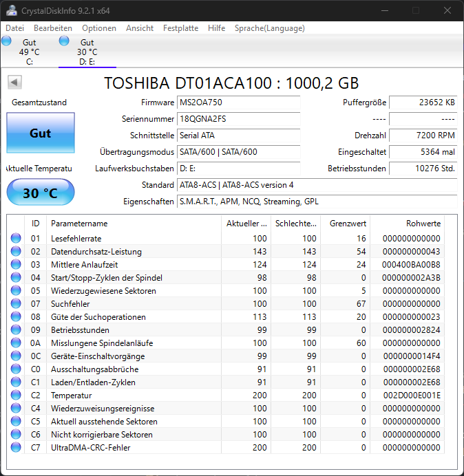Screen dimensions: 464x476
Task: Select raw value 000400BA00B8
Action: [x=411, y=265]
